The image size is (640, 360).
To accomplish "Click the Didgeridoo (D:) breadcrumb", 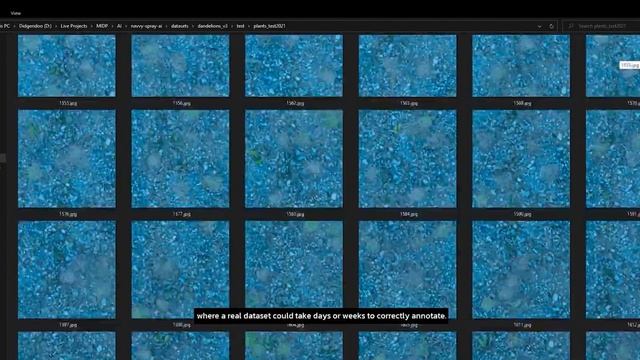I will click(x=35, y=26).
